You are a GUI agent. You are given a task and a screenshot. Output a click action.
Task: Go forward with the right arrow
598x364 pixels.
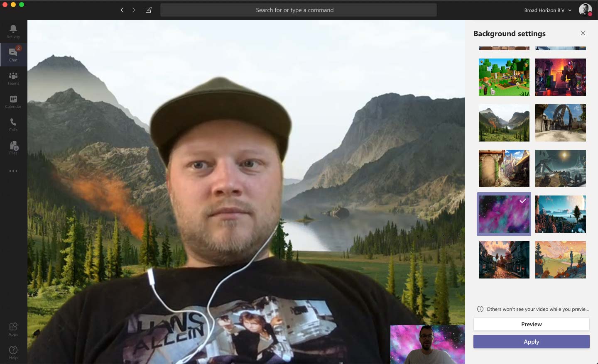pos(134,10)
